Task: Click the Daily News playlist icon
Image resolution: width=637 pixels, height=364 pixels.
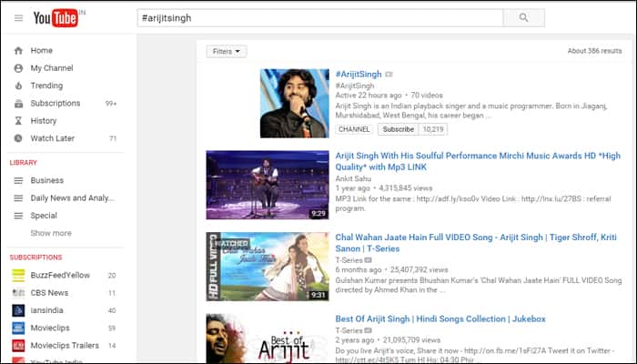Action: [x=18, y=197]
